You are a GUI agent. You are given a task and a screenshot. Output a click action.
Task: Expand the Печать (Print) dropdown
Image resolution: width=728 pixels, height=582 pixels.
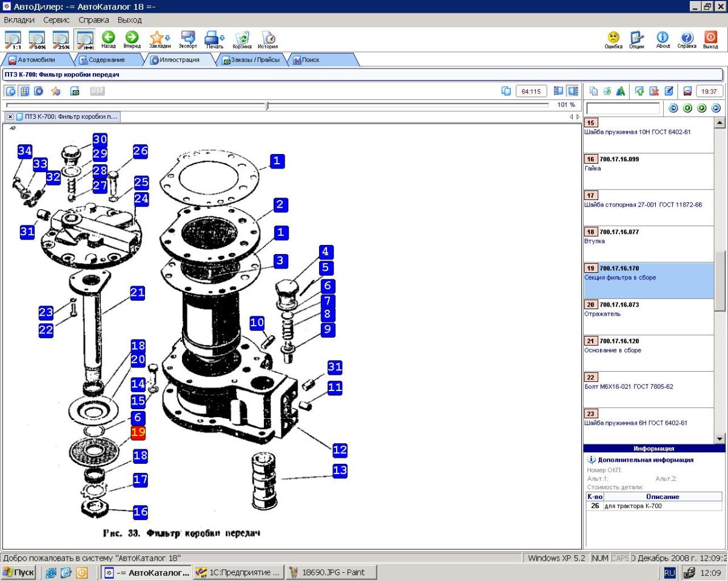[223, 39]
